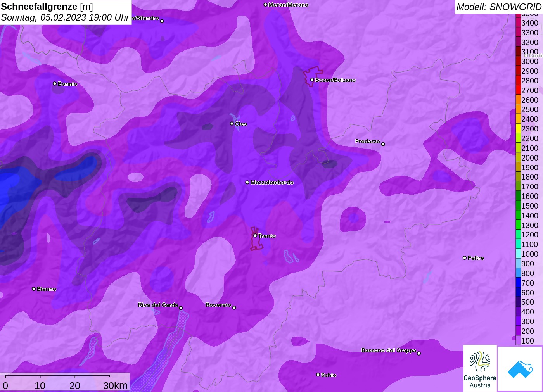Click the Predazzo town marker
543x392 pixels.
coord(383,144)
